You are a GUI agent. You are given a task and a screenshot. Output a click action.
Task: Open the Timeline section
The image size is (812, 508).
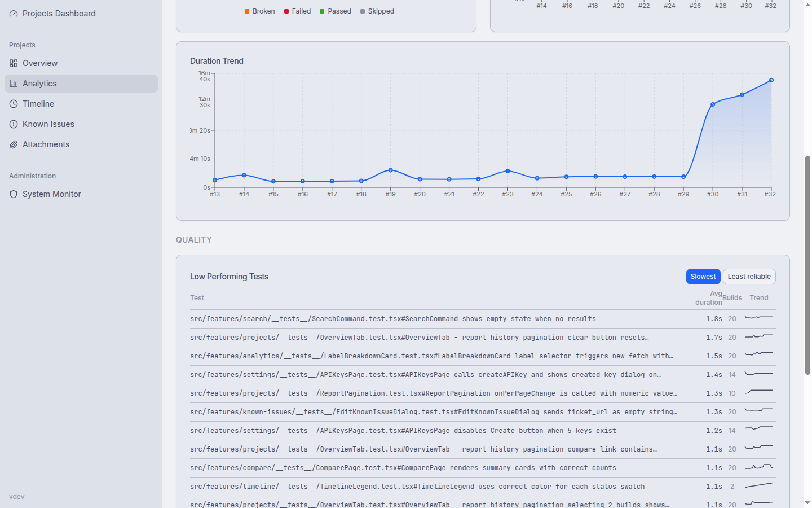click(81, 104)
